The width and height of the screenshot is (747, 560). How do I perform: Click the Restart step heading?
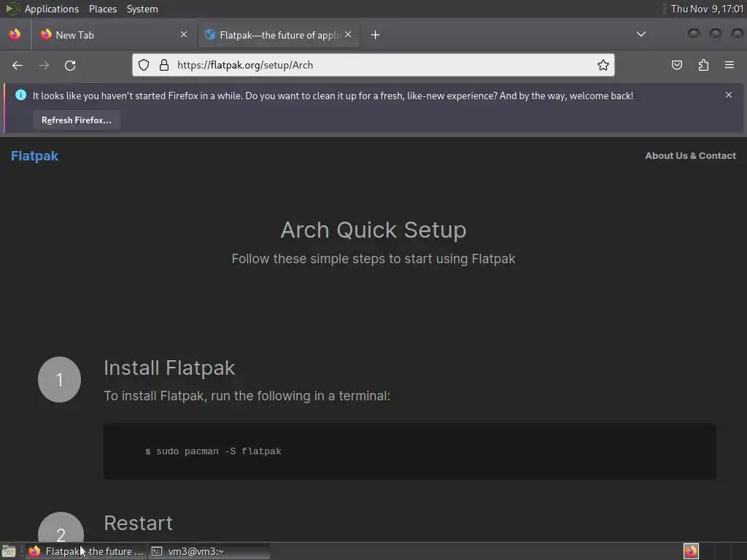[138, 523]
